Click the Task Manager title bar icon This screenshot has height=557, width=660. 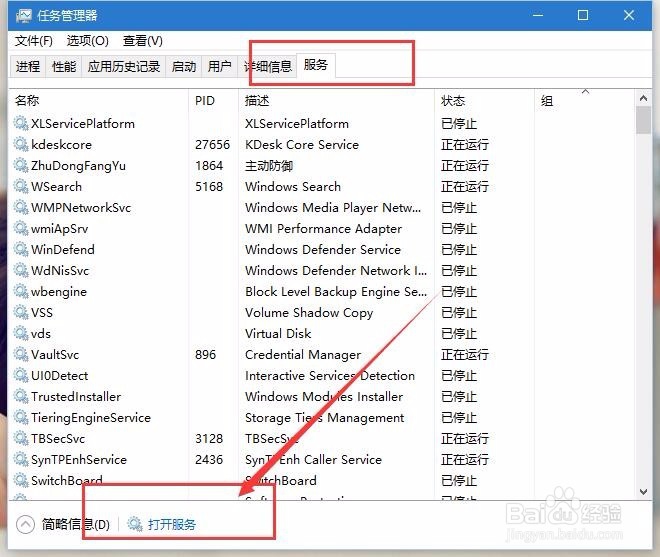(x=24, y=16)
